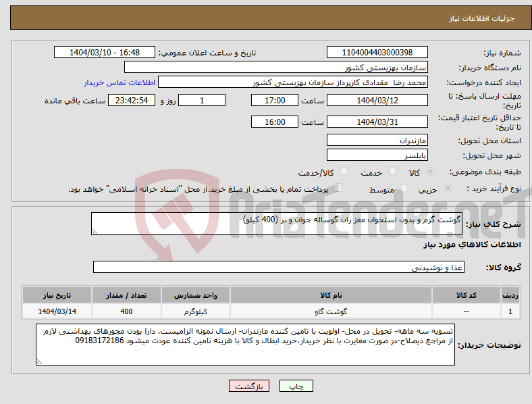
Task: Select the کالا/خدمت radio button
Action: [x=344, y=172]
